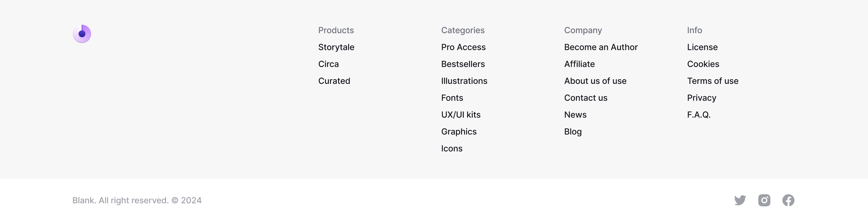The image size is (868, 222).
Task: Go to Contact us
Action: click(586, 97)
